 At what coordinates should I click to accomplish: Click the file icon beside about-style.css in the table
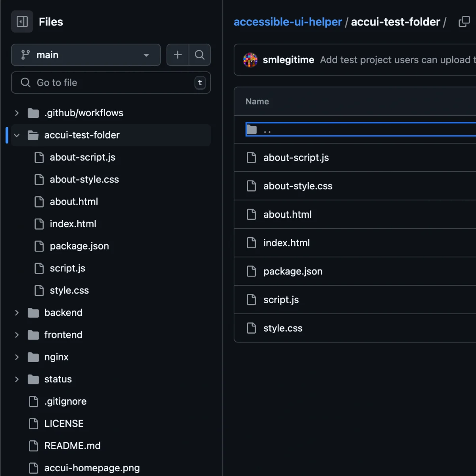(251, 186)
